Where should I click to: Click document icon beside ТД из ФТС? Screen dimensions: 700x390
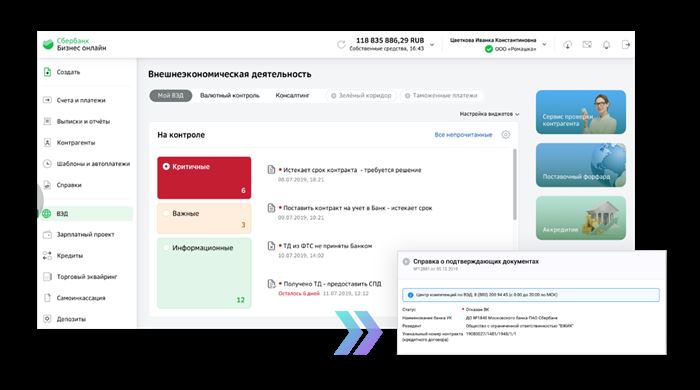(271, 246)
